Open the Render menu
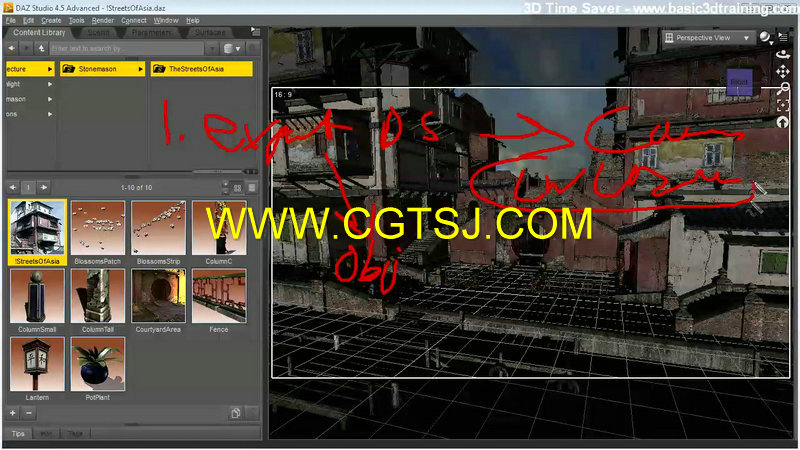 pyautogui.click(x=103, y=20)
